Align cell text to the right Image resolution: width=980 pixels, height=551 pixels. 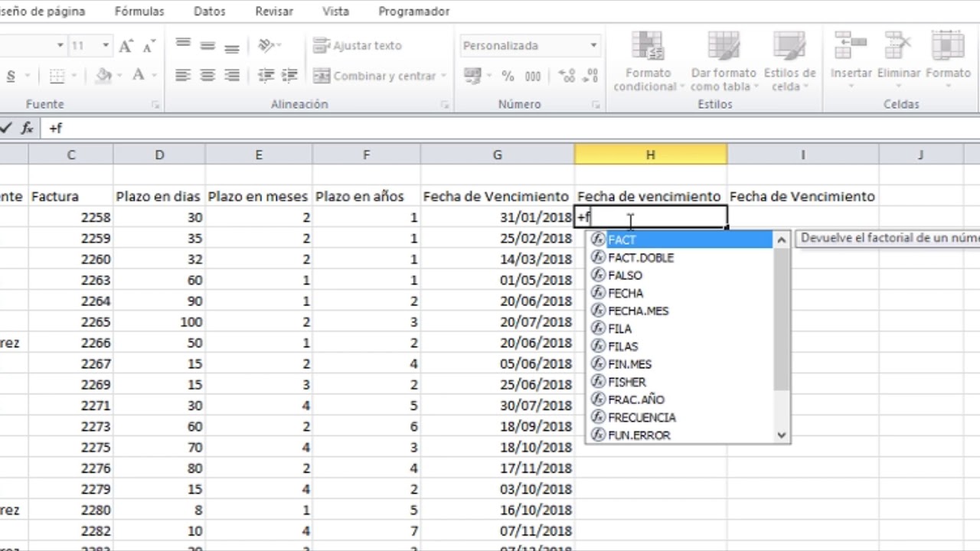coord(232,75)
